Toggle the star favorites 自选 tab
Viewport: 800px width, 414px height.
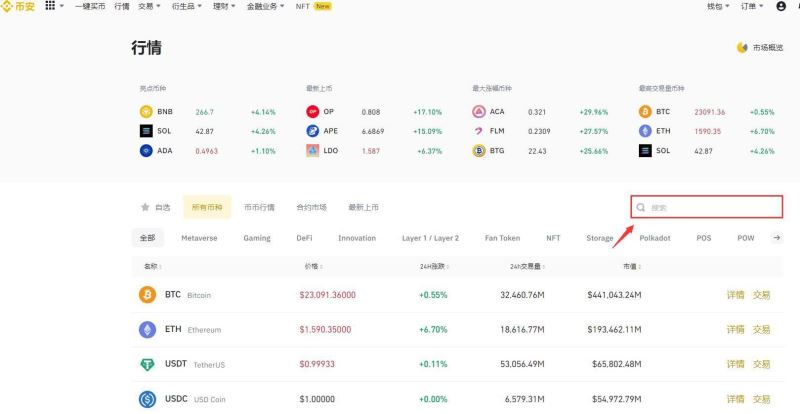coord(155,207)
